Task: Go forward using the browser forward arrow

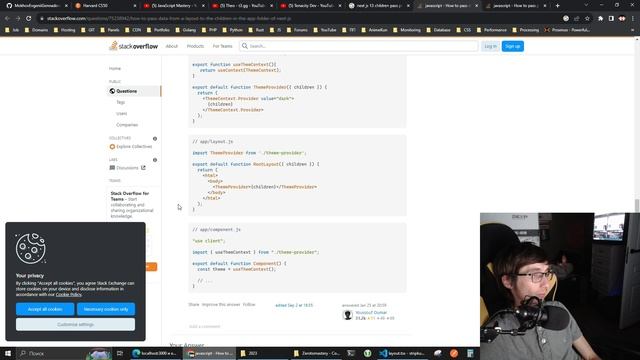Action: click(x=18, y=18)
